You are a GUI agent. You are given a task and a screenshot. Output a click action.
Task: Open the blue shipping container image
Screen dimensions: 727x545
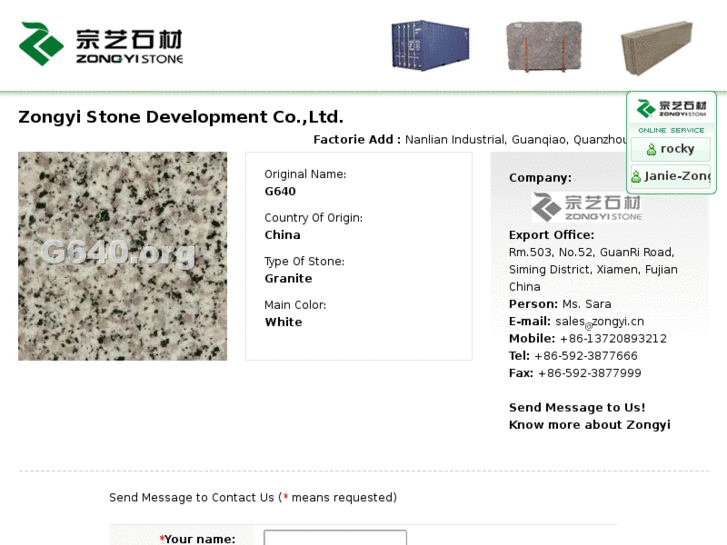pos(430,45)
